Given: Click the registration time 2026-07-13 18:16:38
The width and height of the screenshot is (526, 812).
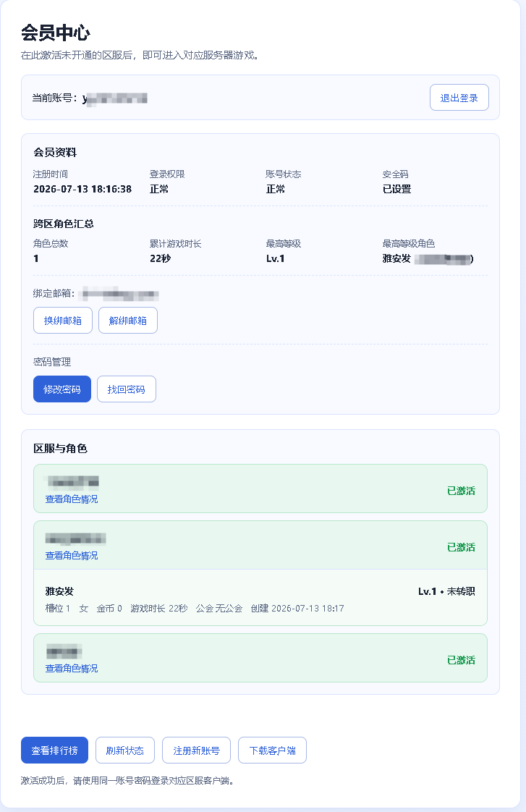Looking at the screenshot, I should pos(82,189).
